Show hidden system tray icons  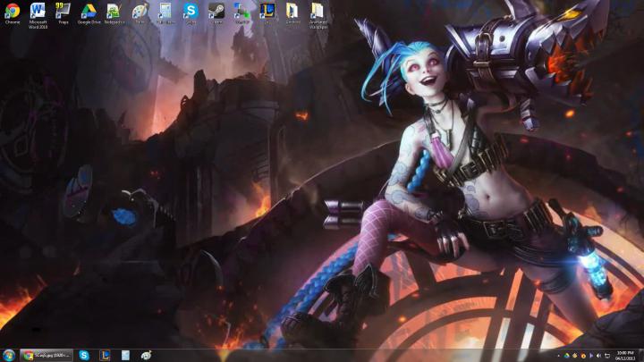[x=558, y=356]
